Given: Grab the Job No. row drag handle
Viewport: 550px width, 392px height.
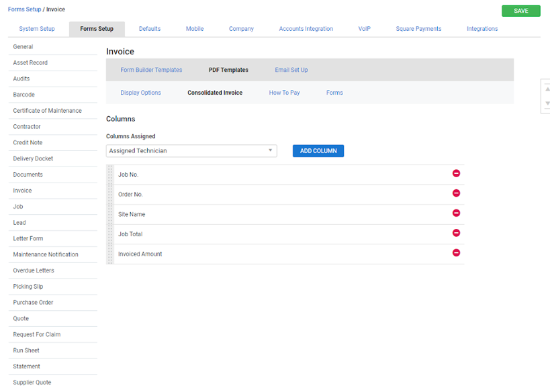Looking at the screenshot, I should pyautogui.click(x=111, y=175).
